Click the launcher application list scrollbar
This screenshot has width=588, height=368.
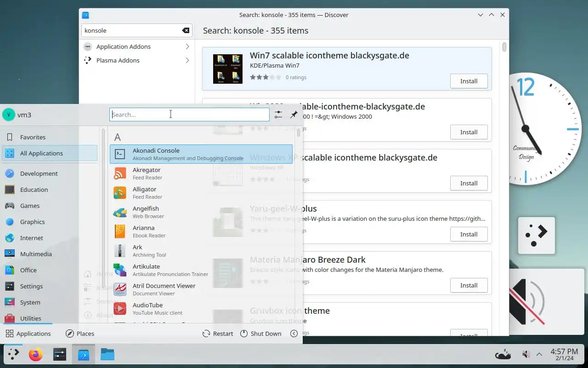click(299, 132)
